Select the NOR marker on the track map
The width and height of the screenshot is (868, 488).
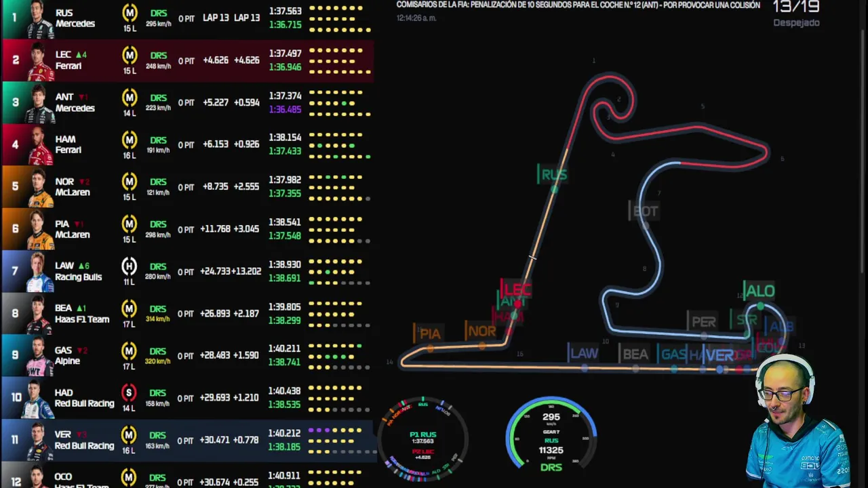point(481,331)
